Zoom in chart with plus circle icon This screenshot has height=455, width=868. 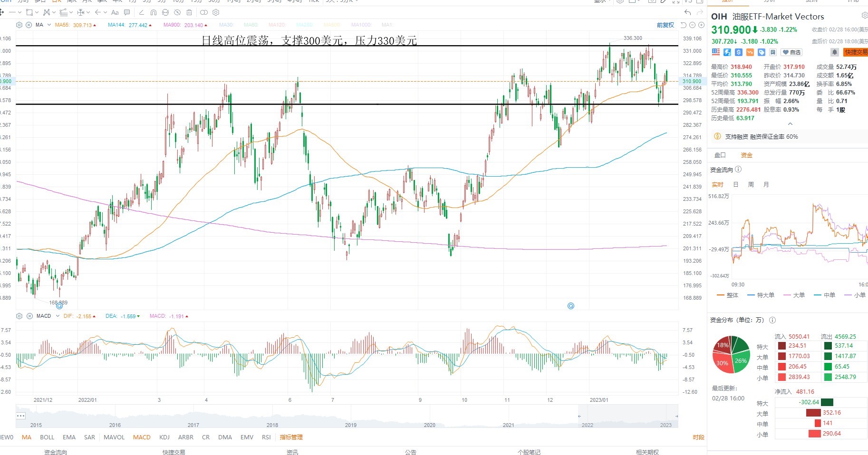(701, 25)
